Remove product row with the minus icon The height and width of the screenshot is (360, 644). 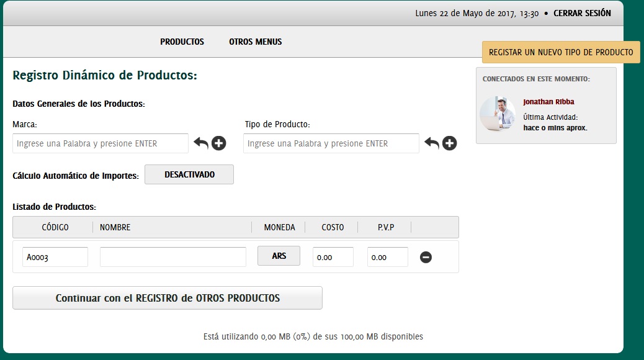coord(426,257)
